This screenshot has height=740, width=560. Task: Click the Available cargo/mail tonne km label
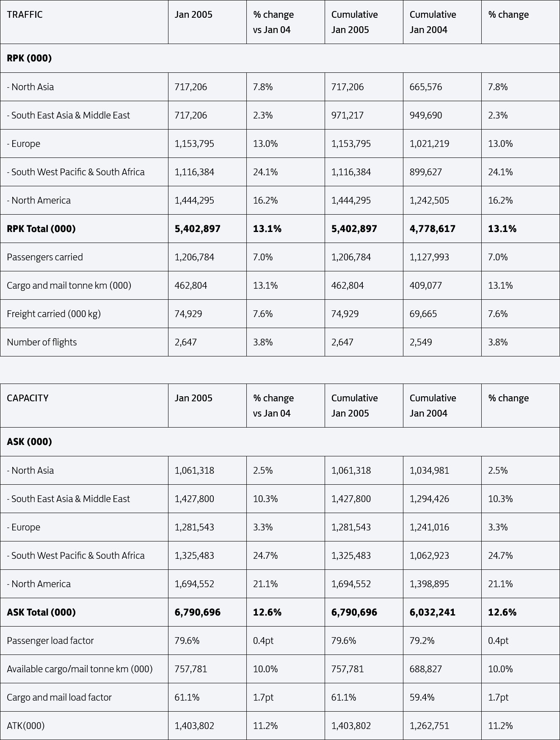(80, 669)
